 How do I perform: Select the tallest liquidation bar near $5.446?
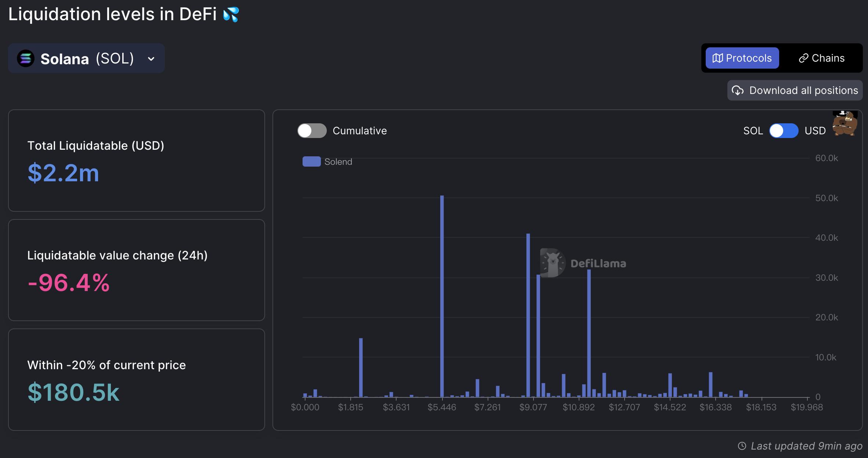[x=442, y=294]
